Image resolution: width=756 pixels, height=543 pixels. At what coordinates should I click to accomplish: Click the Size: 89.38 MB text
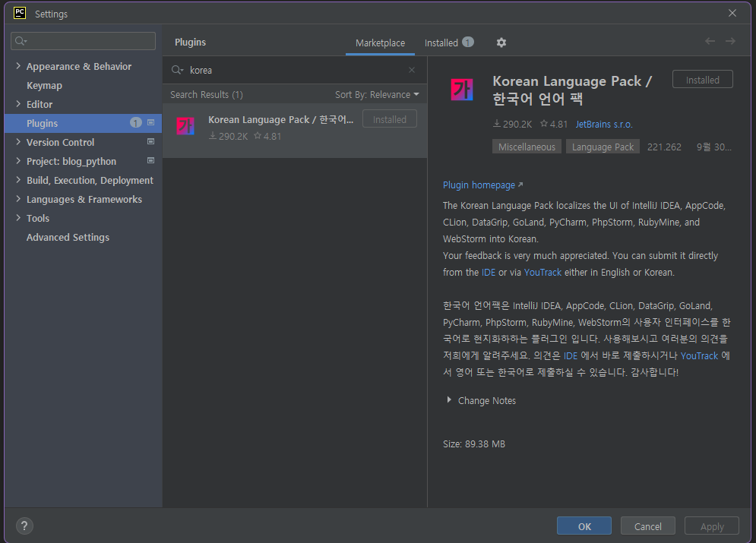pyautogui.click(x=474, y=444)
